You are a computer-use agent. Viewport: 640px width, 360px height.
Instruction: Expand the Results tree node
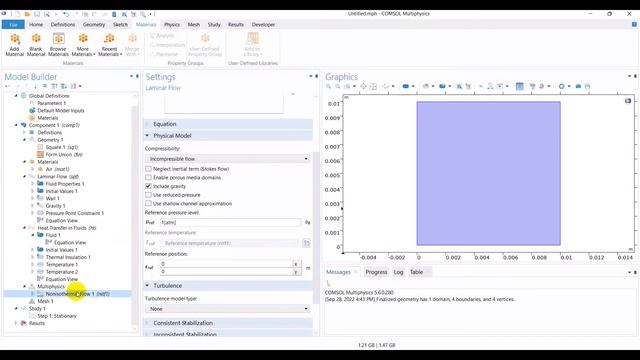pyautogui.click(x=16, y=323)
